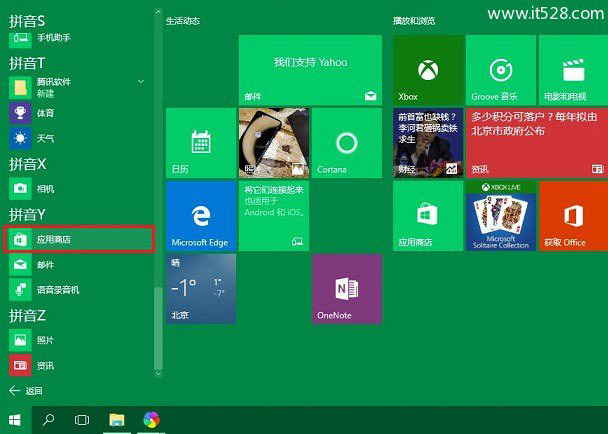Open the photos live tile thumbnail
The width and height of the screenshot is (608, 434).
point(274,143)
